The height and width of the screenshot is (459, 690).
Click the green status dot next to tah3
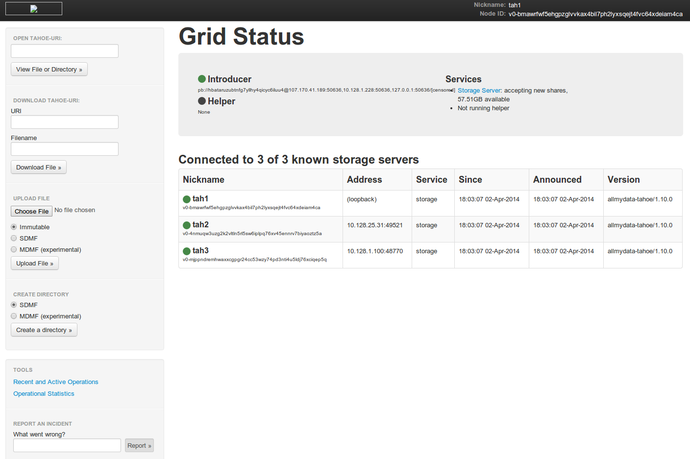pos(187,251)
